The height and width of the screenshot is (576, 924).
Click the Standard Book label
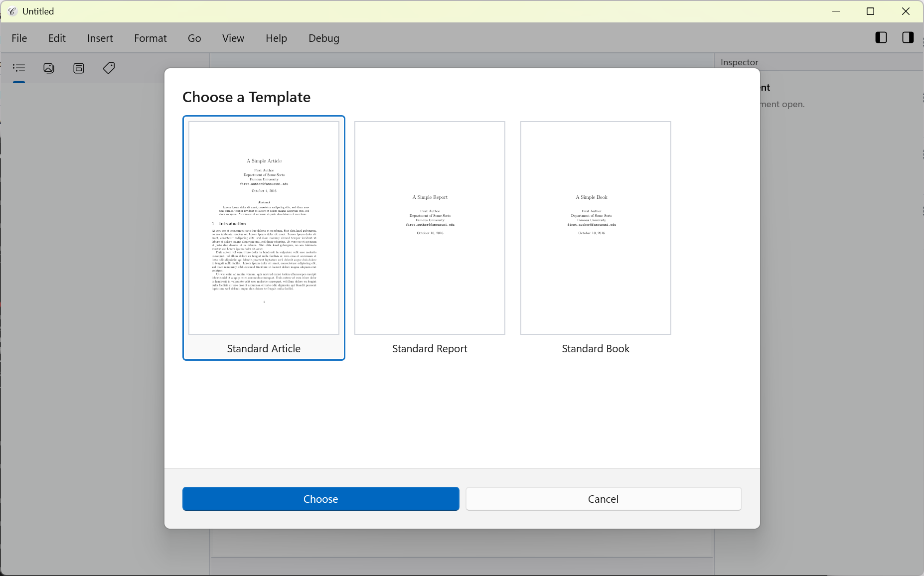click(x=596, y=349)
